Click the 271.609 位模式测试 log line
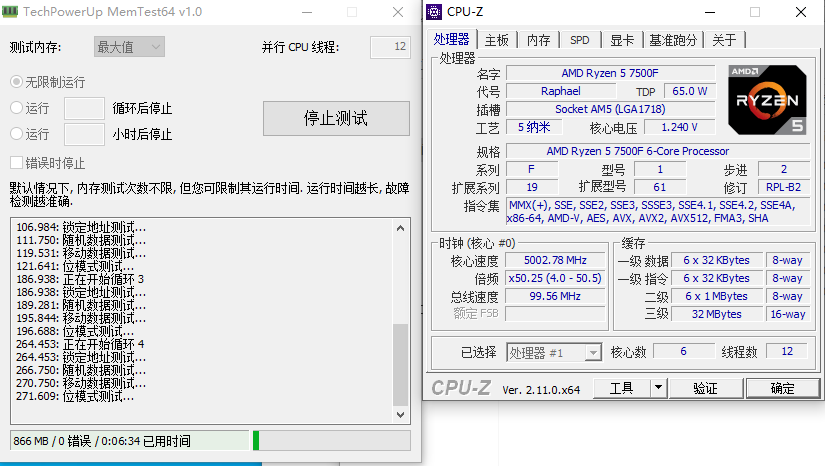Viewport: 825px width, 466px height. pyautogui.click(x=75, y=396)
